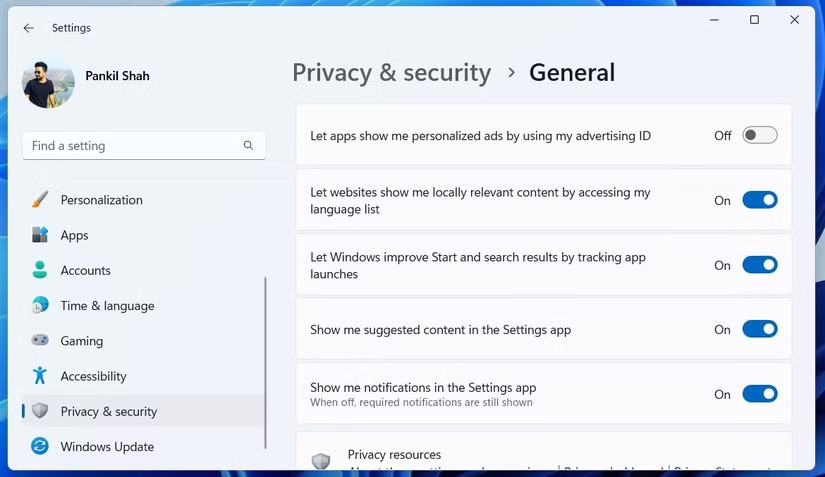Close the Settings window
The width and height of the screenshot is (825, 477).
click(794, 20)
